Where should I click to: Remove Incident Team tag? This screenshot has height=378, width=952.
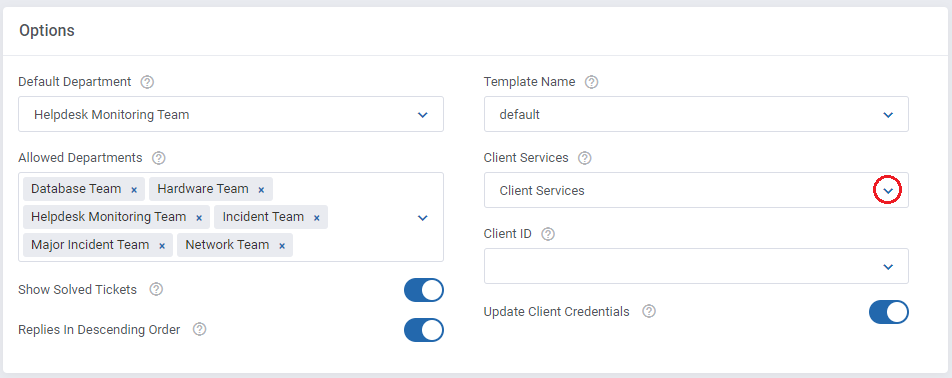pos(316,218)
